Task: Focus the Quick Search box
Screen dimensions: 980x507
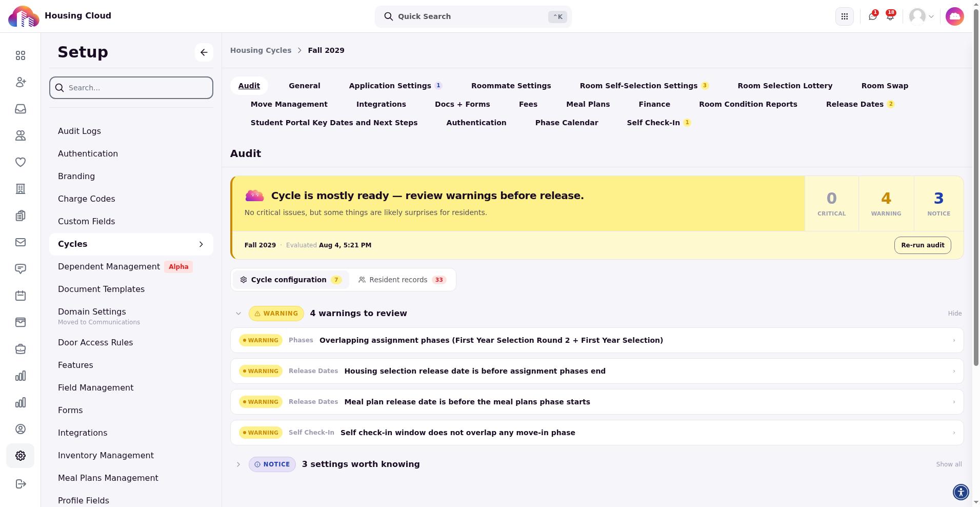Action: (x=473, y=16)
